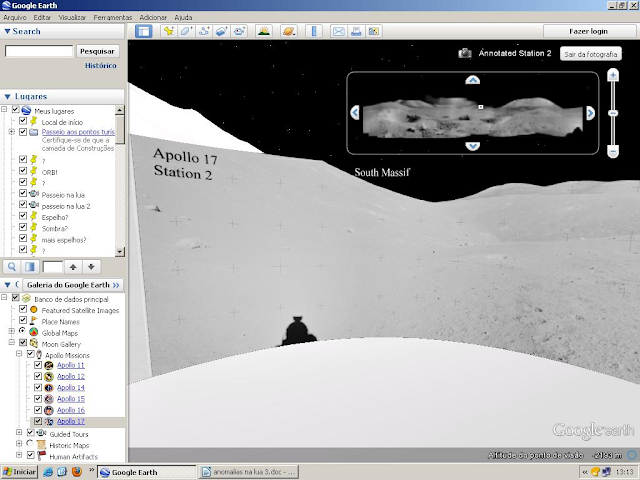The image size is (640, 480).
Task: Toggle the Espelho? placemark checkbox
Action: pos(23,216)
